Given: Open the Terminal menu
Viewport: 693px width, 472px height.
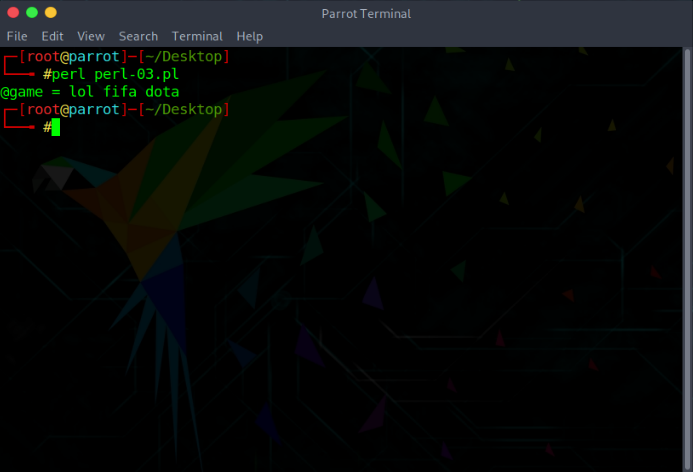Looking at the screenshot, I should (x=197, y=36).
